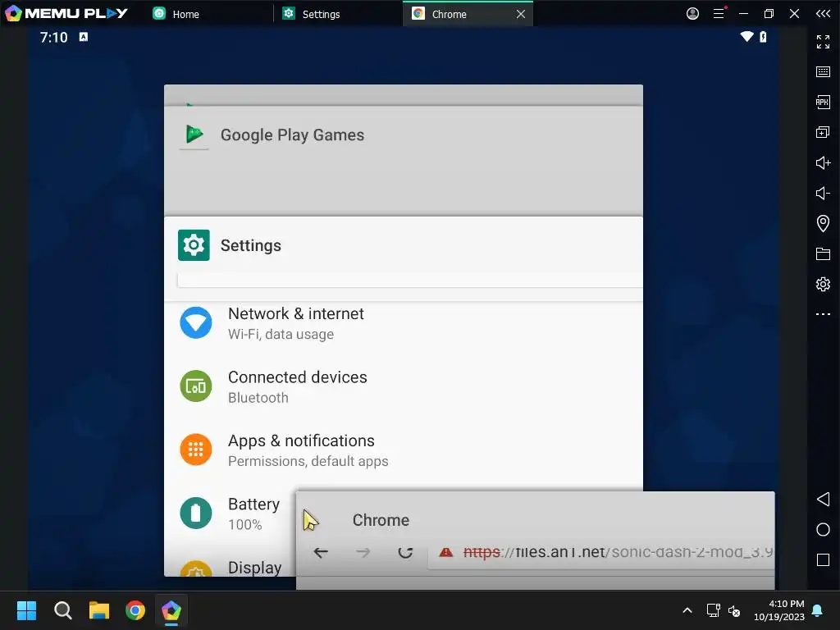This screenshot has width=840, height=630.
Task: Click MEmu Play taskbar icon
Action: pyautogui.click(x=171, y=610)
